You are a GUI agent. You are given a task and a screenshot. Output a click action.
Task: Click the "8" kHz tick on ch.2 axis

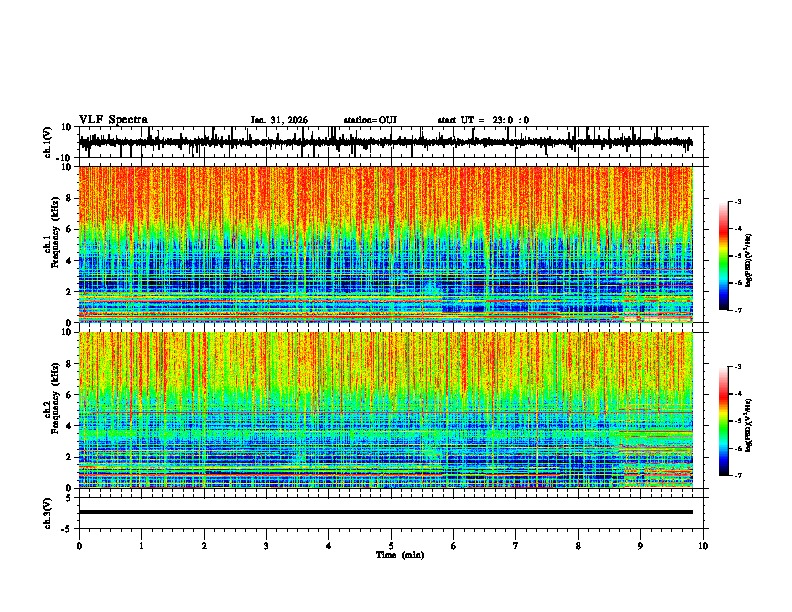point(69,364)
